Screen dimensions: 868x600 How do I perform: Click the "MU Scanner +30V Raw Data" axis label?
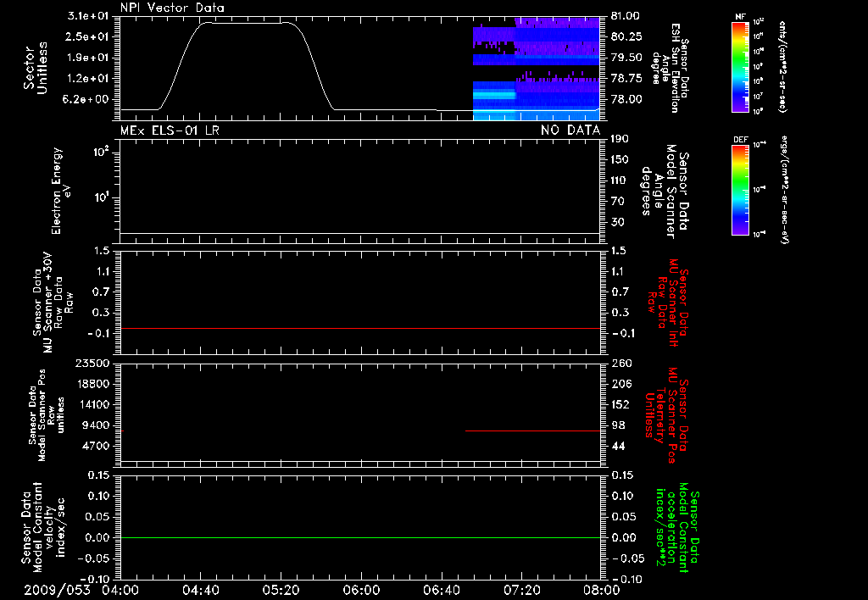(x=53, y=303)
